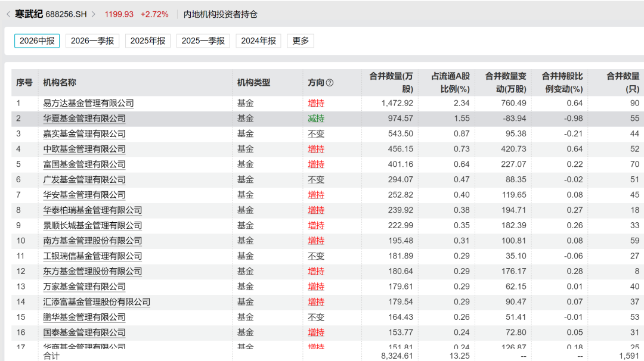Click holding value 1,472.92

pyautogui.click(x=397, y=104)
